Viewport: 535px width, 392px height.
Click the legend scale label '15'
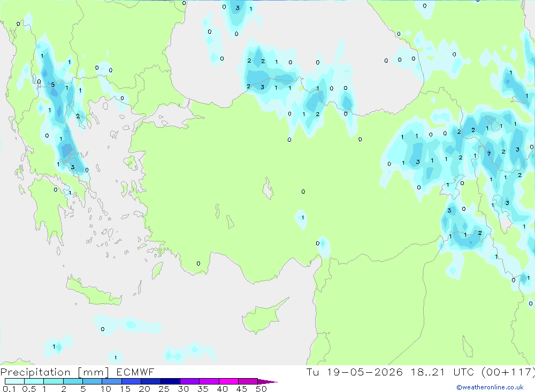pyautogui.click(x=125, y=389)
